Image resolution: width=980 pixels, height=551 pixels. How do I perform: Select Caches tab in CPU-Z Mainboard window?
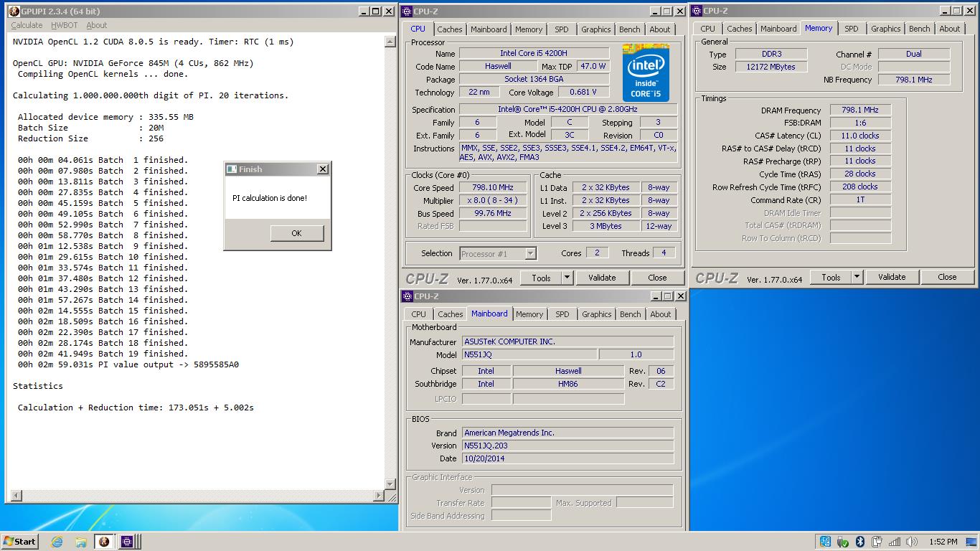pyautogui.click(x=451, y=314)
